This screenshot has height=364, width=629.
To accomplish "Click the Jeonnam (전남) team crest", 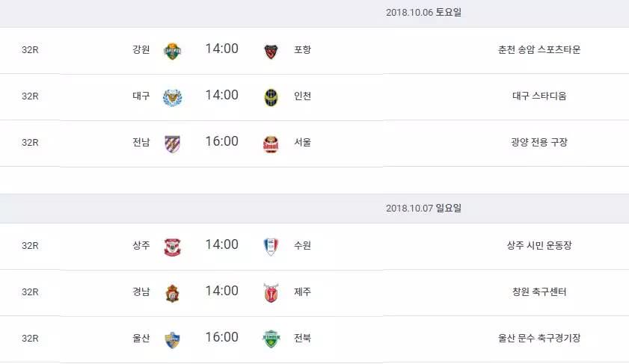I will [x=172, y=144].
